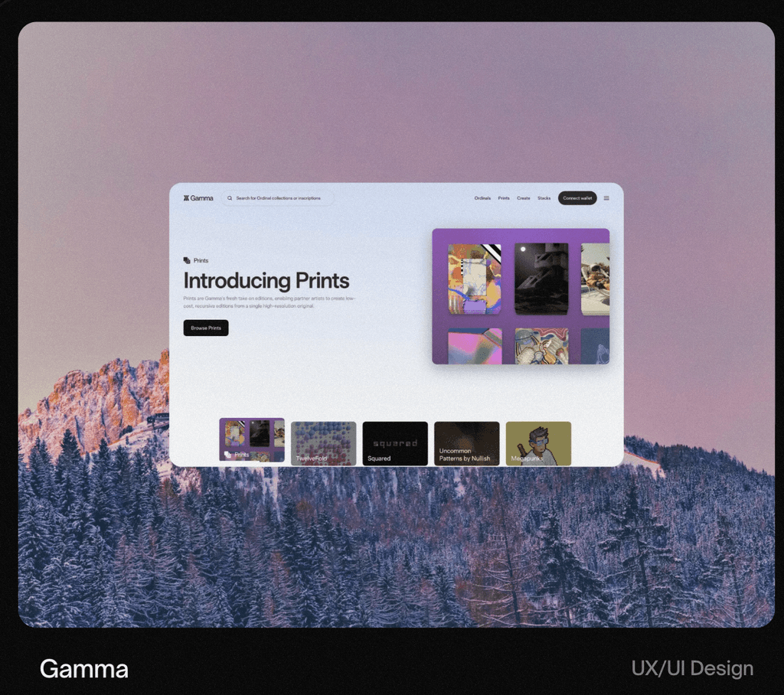
Task: Click the Prints stack icon above the headline
Action: [x=187, y=260]
